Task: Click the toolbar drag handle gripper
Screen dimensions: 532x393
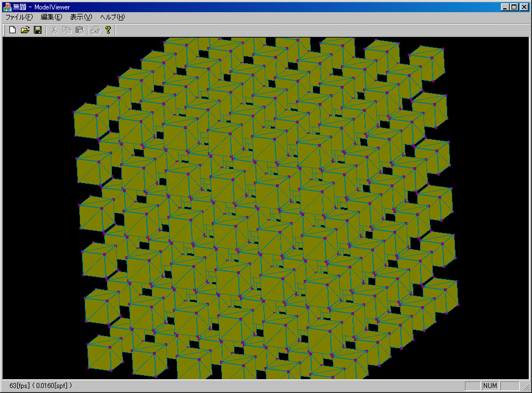Action: [4, 30]
